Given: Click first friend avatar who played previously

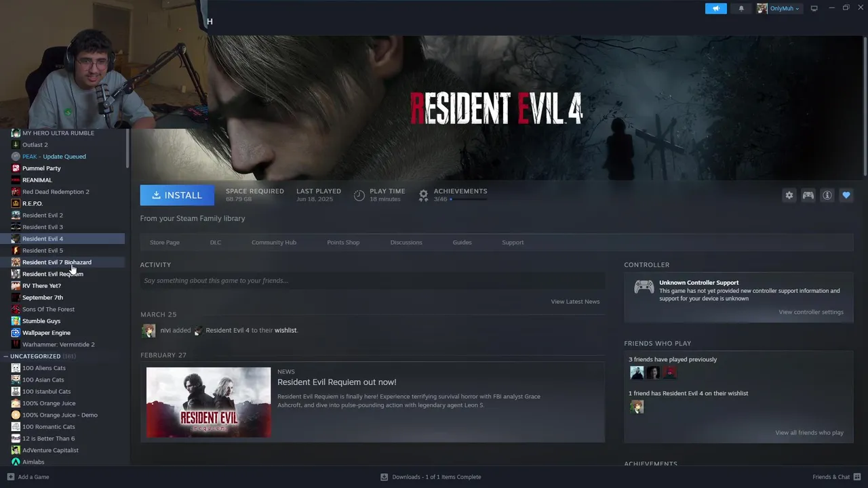Looking at the screenshot, I should (x=637, y=372).
